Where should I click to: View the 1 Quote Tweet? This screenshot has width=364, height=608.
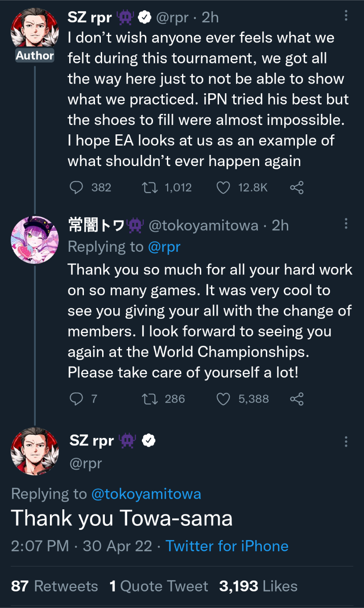pos(159,586)
